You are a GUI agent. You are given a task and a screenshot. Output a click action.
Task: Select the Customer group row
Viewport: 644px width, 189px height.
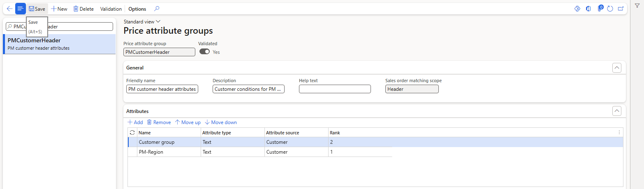[375, 142]
